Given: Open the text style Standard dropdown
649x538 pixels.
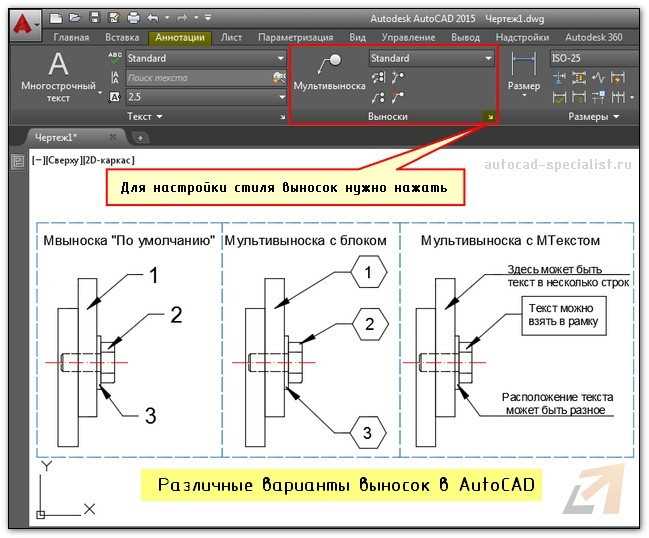Looking at the screenshot, I should pyautogui.click(x=281, y=58).
